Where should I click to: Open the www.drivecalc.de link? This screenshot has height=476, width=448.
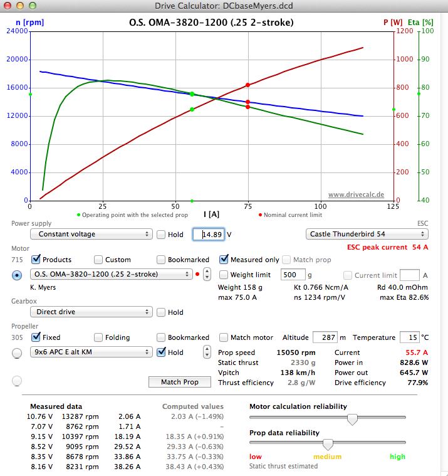356,194
